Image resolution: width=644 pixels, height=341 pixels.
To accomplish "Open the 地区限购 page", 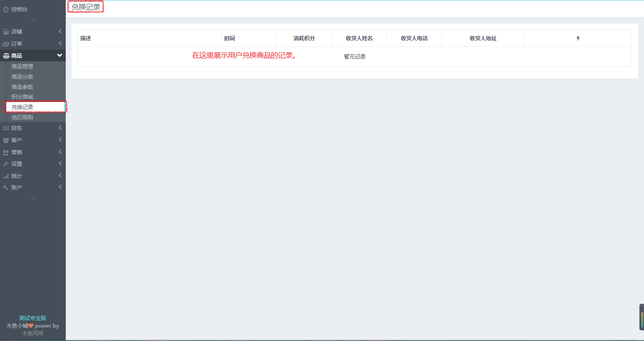I will click(22, 117).
